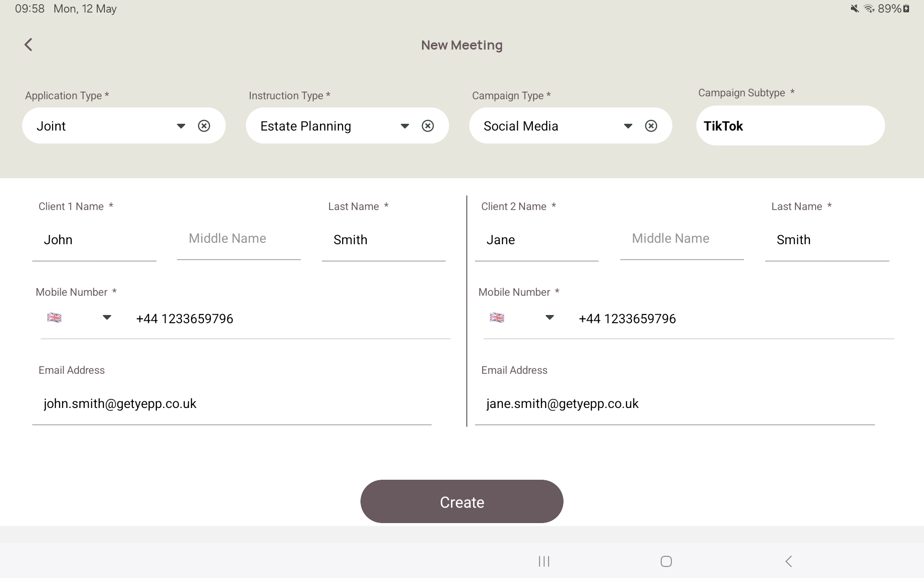Expand the Application Type dropdown

[181, 126]
